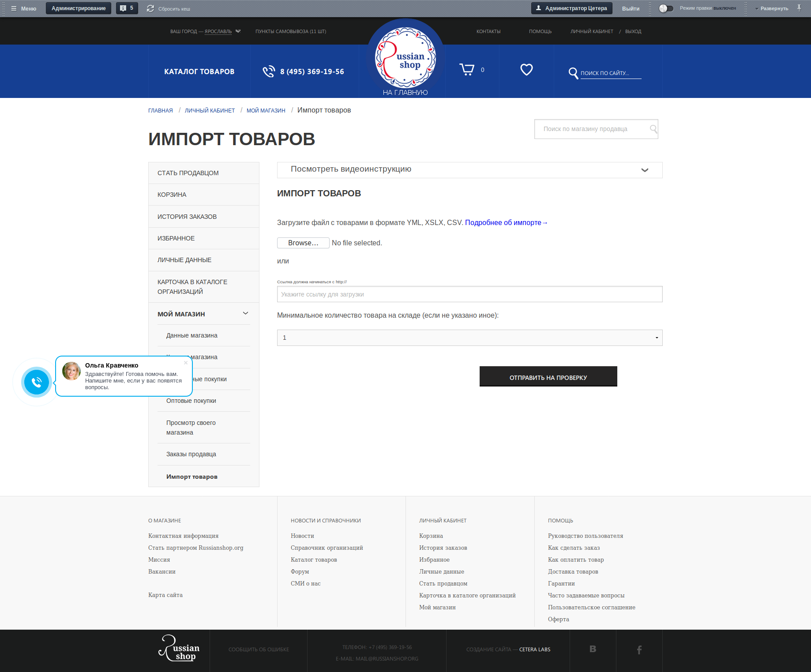Collapse the Мой магазин sidebar section
Screen dimensions: 811x672
pos(245,313)
